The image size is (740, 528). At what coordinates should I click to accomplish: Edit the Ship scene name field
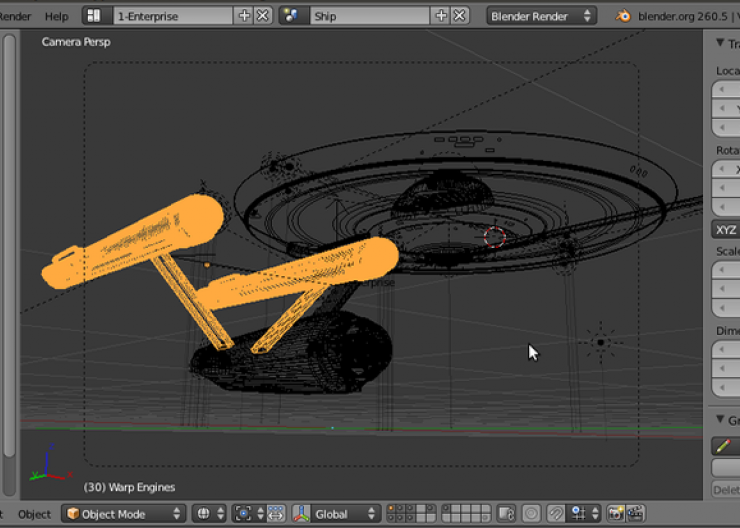coord(370,16)
